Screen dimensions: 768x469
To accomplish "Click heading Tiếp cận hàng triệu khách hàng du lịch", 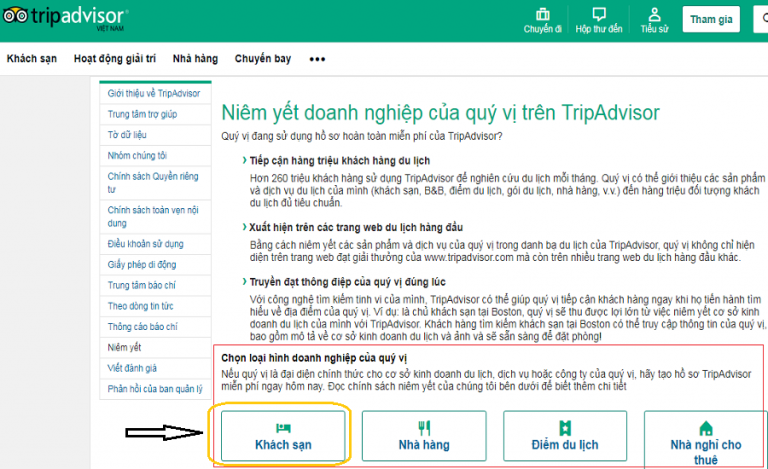I will point(339,161).
